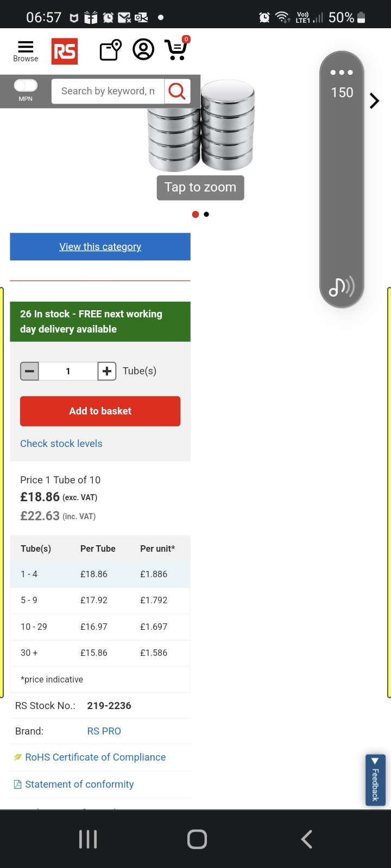Select the 5 - 9 price tier row
This screenshot has width=391, height=868.
[x=100, y=601]
